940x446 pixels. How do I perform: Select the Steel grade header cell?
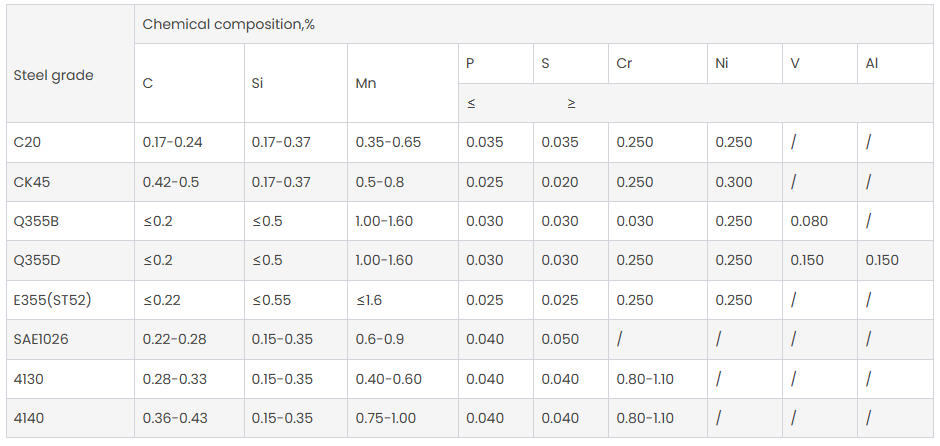54,76
